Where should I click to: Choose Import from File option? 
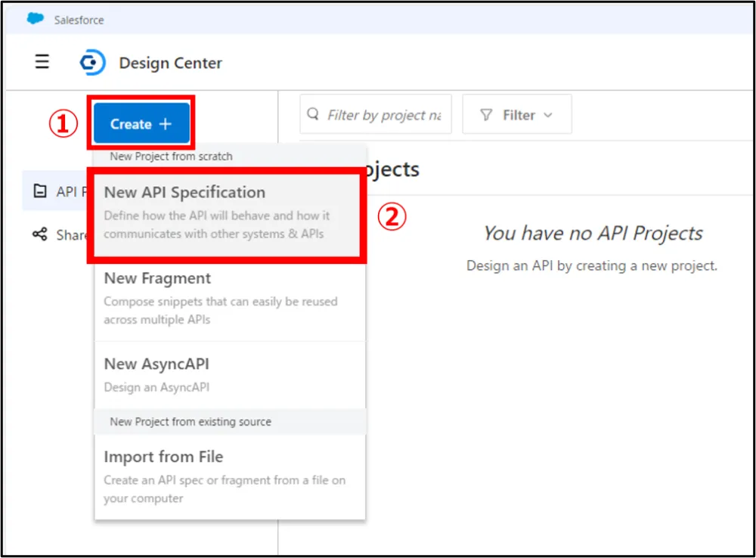pyautogui.click(x=230, y=476)
